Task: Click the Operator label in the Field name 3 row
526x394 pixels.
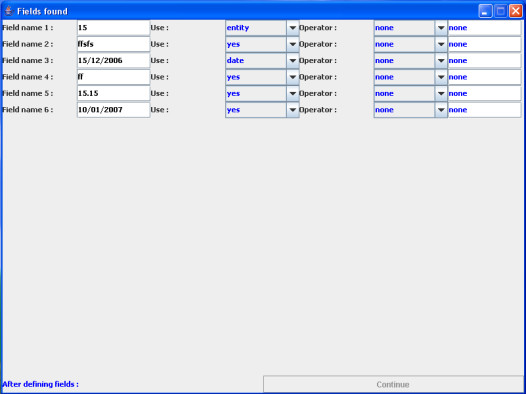Action: pyautogui.click(x=318, y=61)
